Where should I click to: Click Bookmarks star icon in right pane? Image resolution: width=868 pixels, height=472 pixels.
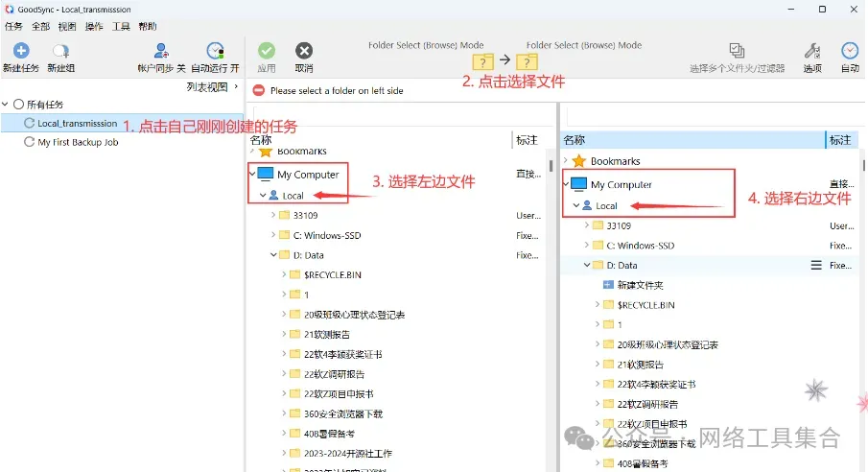(x=579, y=161)
